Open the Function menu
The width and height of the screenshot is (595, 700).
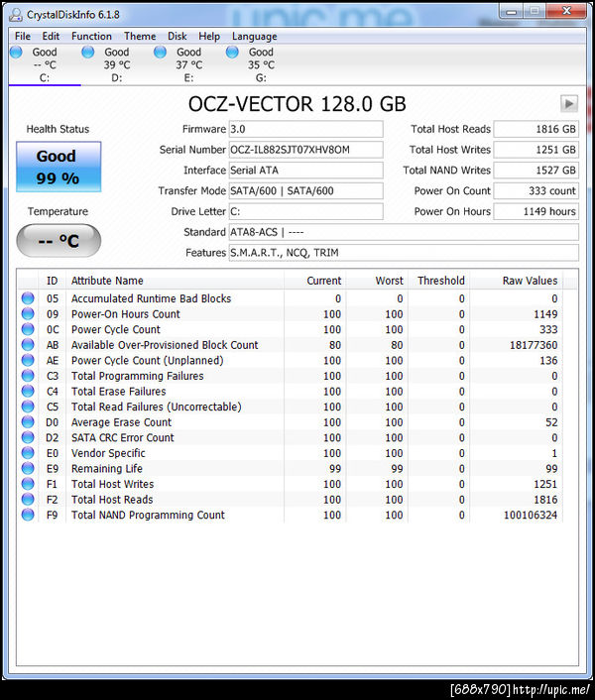coord(91,36)
